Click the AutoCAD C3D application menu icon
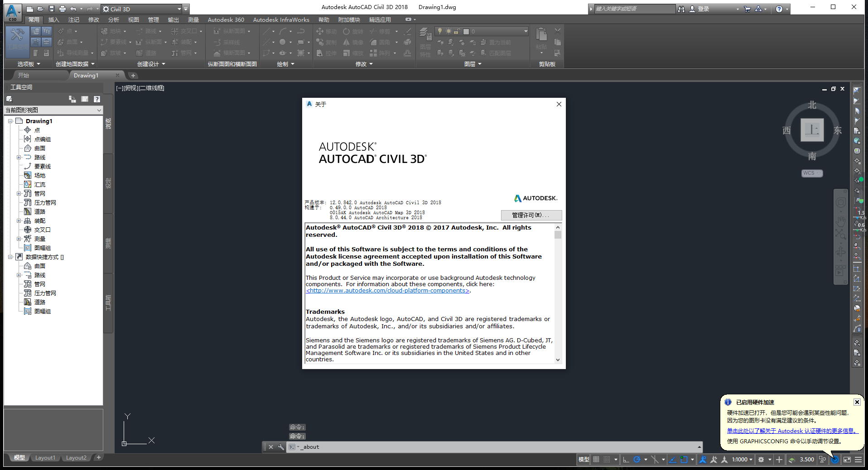 click(x=12, y=12)
